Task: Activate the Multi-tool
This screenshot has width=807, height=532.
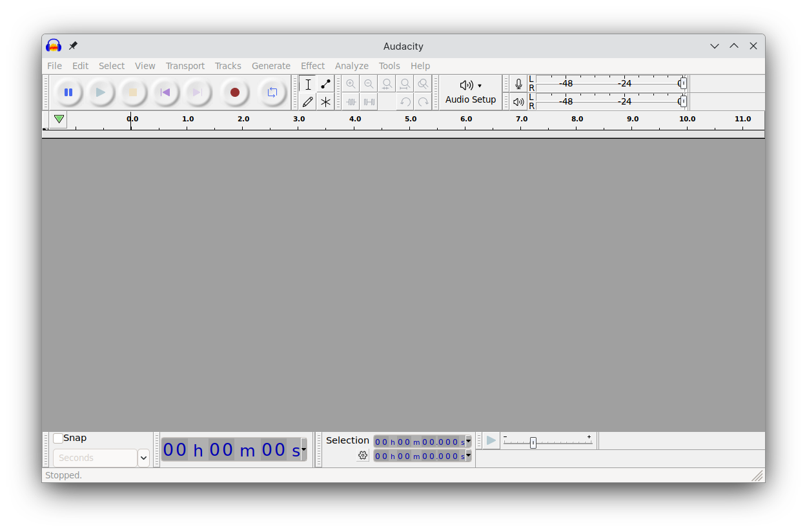Action: point(325,101)
